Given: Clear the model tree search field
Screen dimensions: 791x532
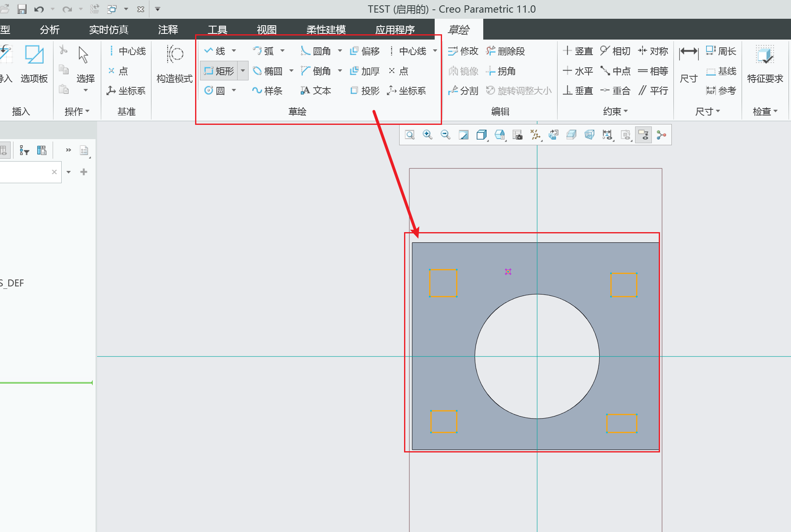Looking at the screenshot, I should 54,172.
